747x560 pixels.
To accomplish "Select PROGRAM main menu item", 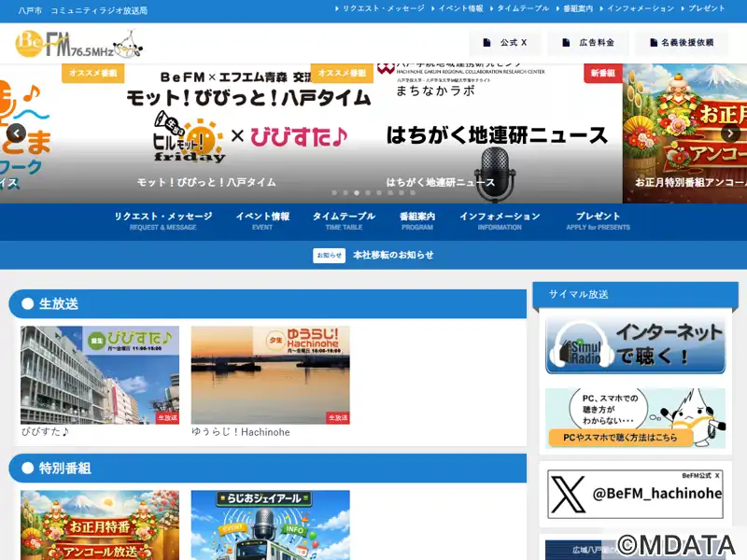I will tap(417, 221).
